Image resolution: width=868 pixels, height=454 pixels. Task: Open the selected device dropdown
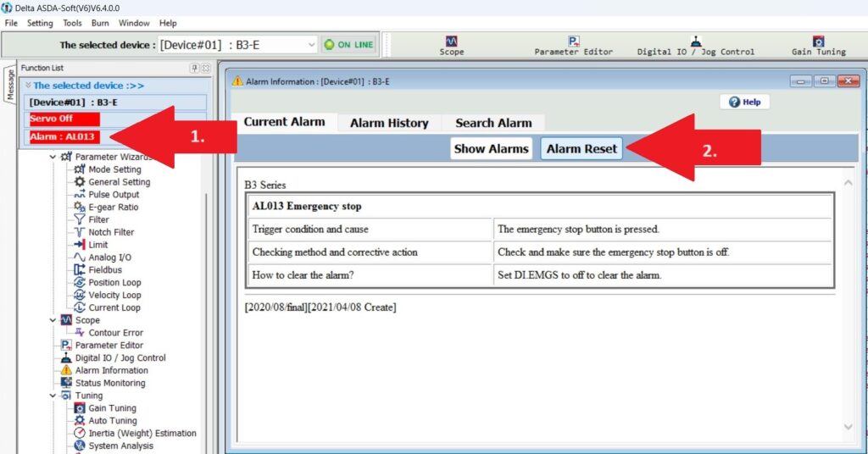(310, 45)
